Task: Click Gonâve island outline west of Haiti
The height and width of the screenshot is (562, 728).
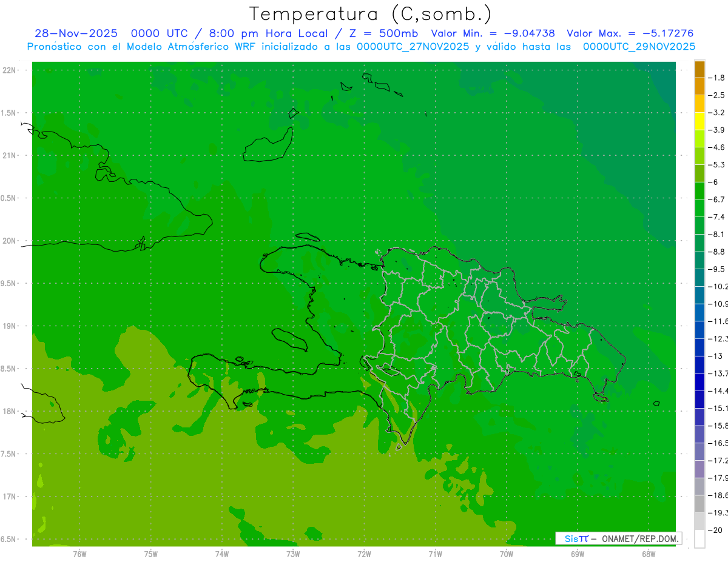Action: click(x=291, y=339)
